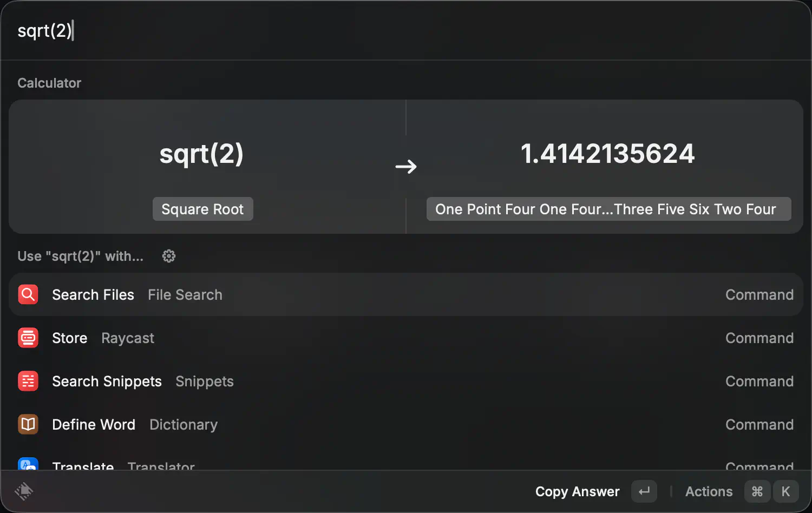Open fallback settings gear next to Use with
The image size is (812, 513).
169,256
